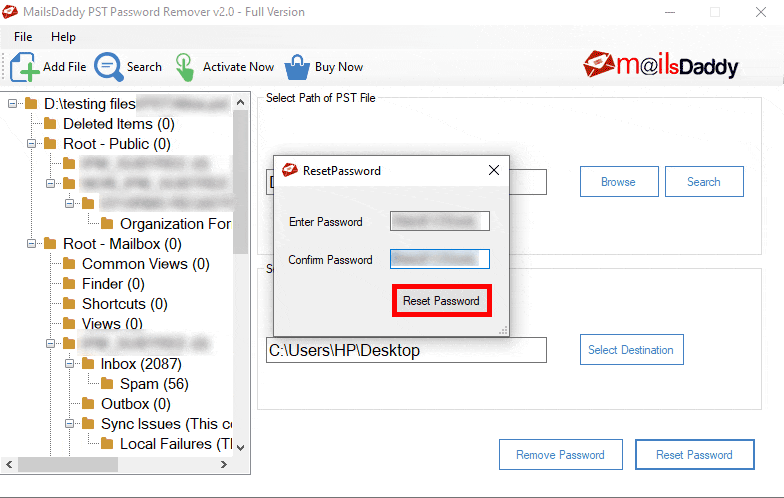
Task: Click the Search button beside Browse
Action: click(x=704, y=182)
